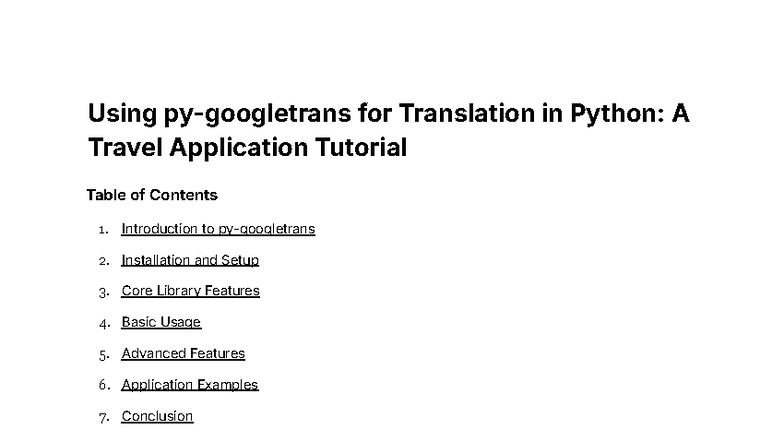Go to the Installation and Setup section
Image resolution: width=784 pixels, height=441 pixels.
[x=190, y=260]
